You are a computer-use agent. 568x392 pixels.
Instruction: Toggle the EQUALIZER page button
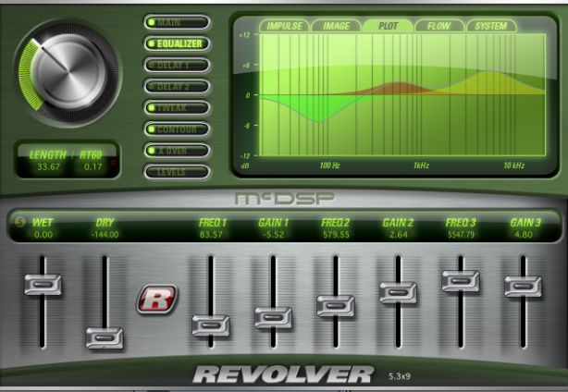click(x=177, y=43)
